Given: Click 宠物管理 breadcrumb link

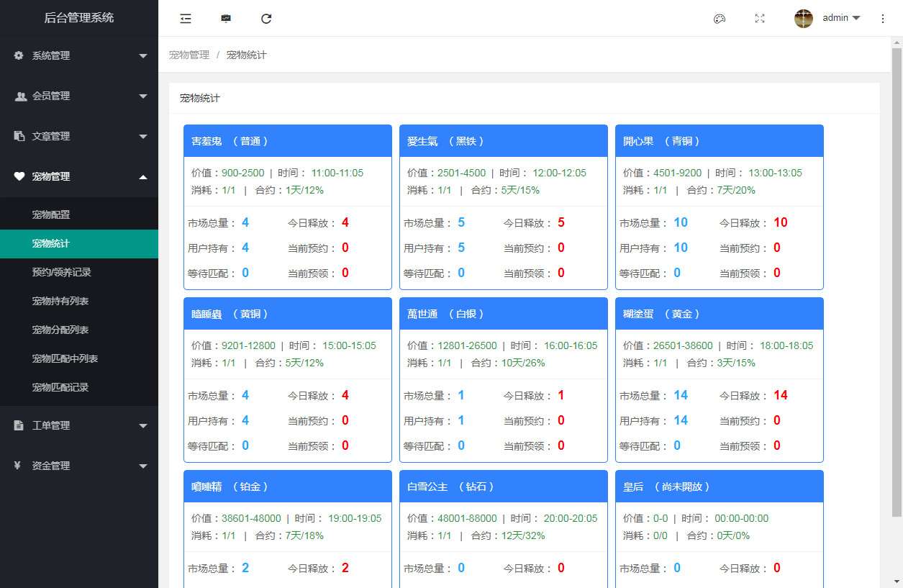Looking at the screenshot, I should [189, 55].
